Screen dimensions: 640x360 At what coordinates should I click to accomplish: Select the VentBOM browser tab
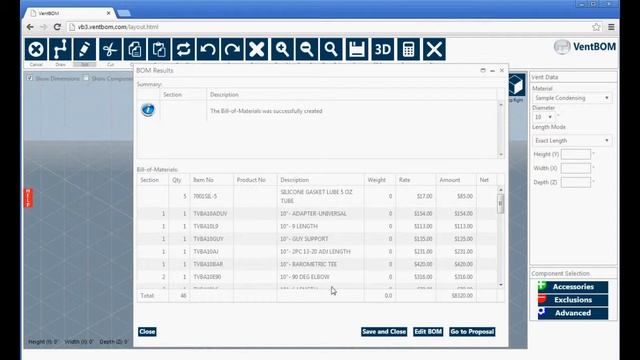[69, 13]
